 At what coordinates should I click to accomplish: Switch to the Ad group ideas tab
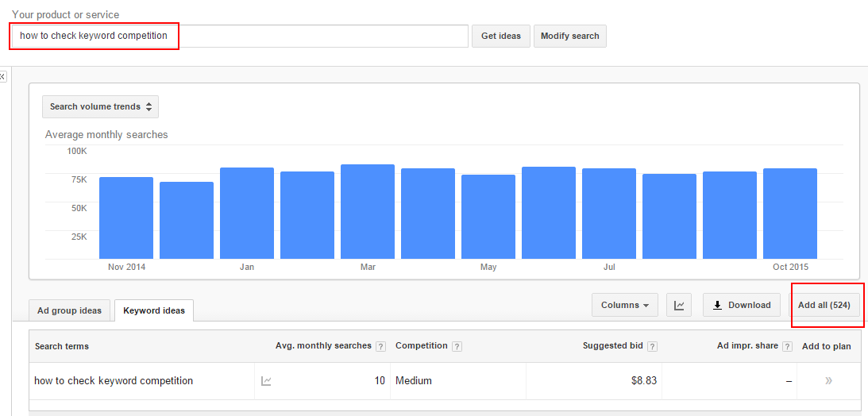click(69, 310)
